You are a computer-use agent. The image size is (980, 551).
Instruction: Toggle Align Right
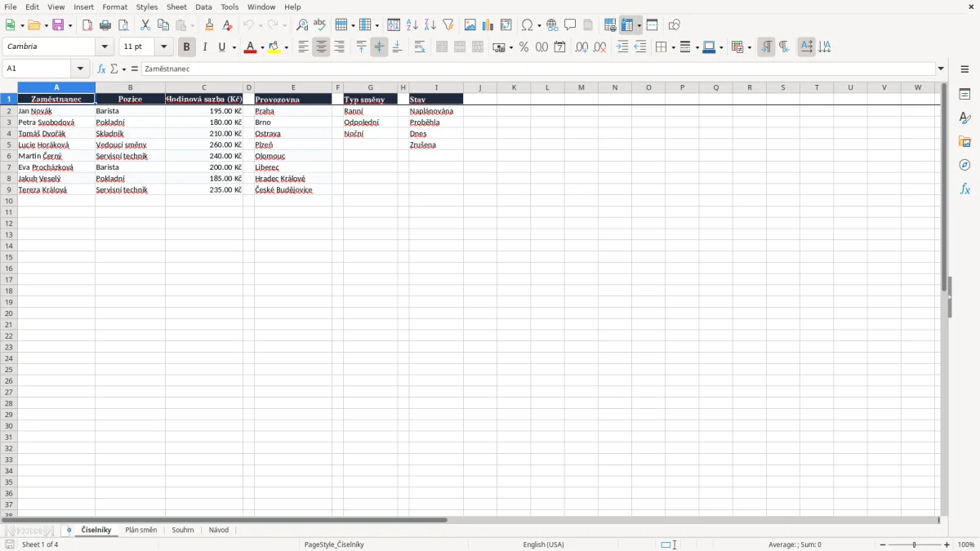click(x=339, y=47)
